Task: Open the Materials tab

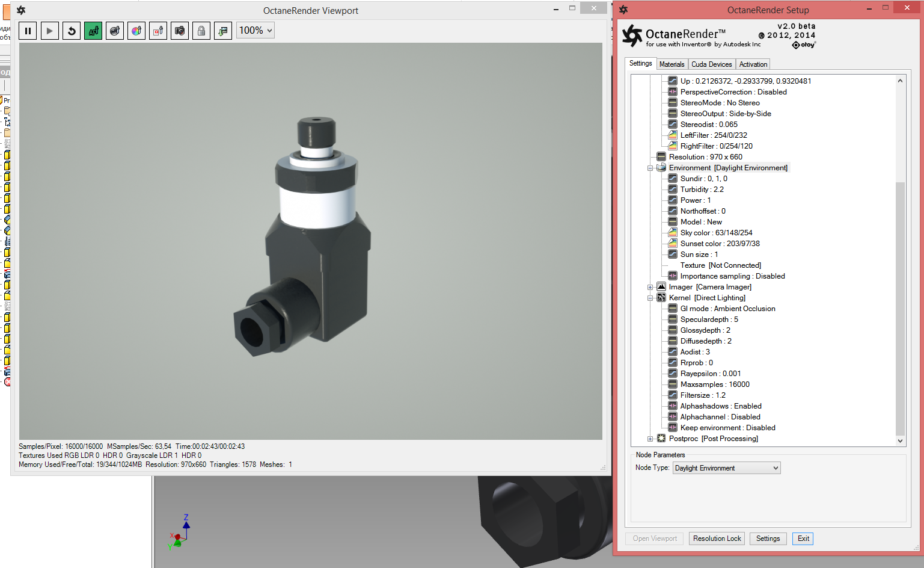Action: pos(672,64)
